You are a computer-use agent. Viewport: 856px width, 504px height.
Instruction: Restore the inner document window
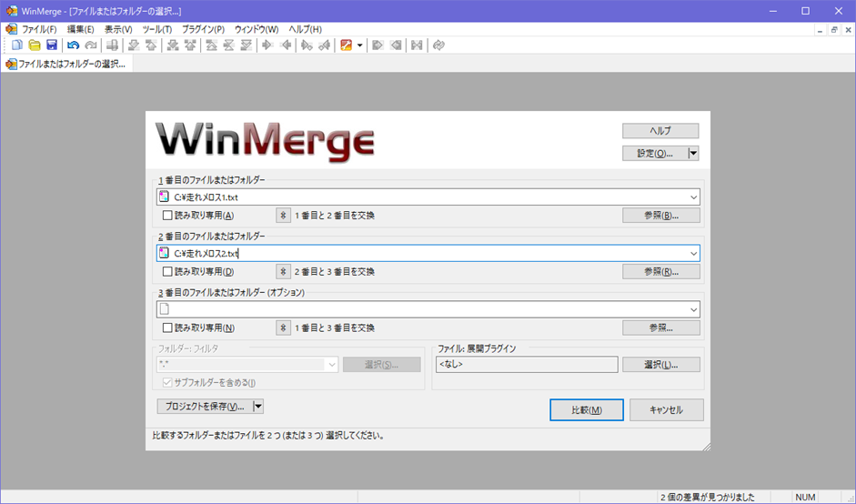833,30
